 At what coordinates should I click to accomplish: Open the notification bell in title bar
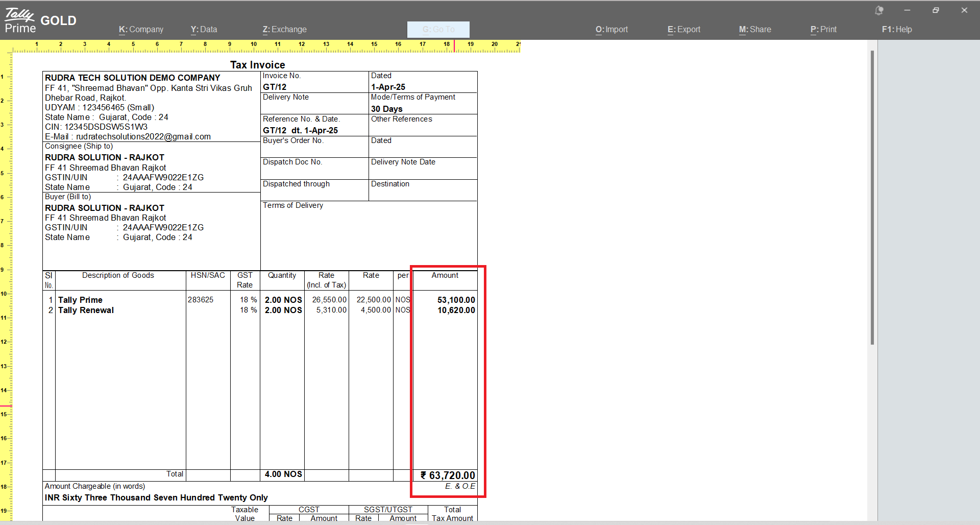point(879,10)
